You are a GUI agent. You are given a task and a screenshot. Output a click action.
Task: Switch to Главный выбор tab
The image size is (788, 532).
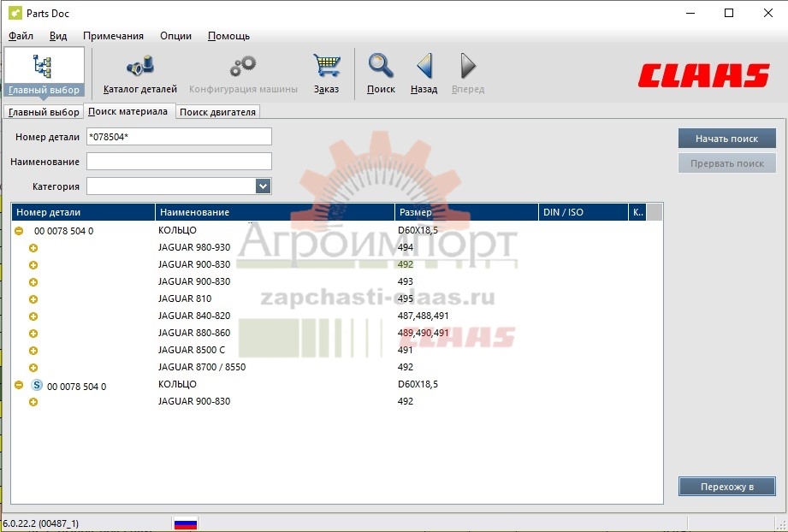coord(44,112)
